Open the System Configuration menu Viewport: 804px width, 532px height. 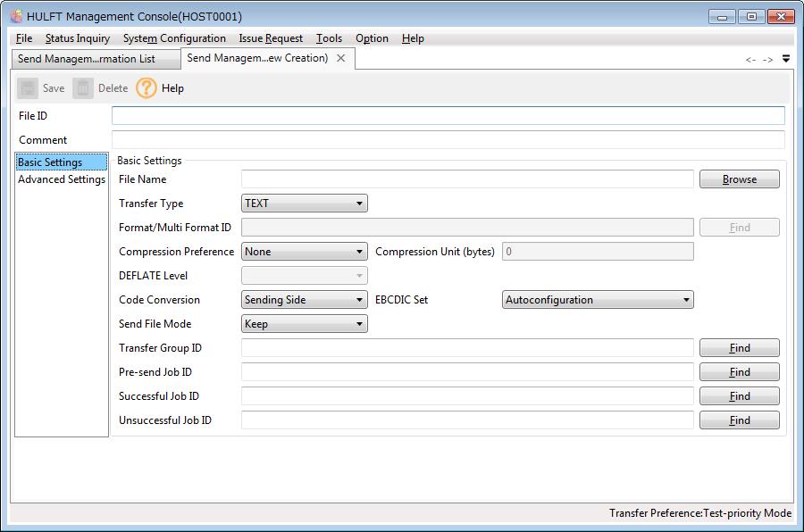(174, 38)
